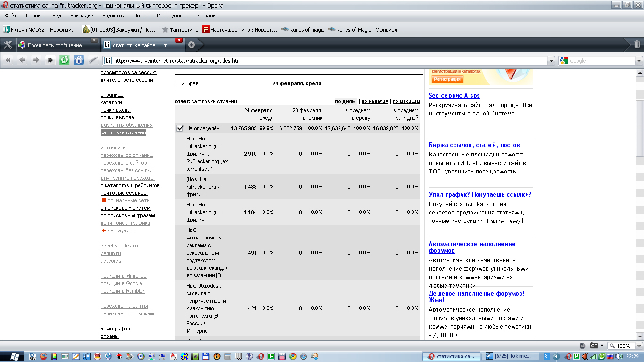644x362 pixels.
Task: Click the rewind navigation button
Action: coord(8,60)
